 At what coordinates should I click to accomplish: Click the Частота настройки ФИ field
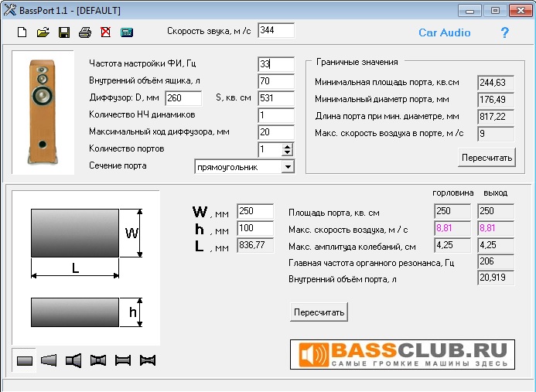(276, 64)
